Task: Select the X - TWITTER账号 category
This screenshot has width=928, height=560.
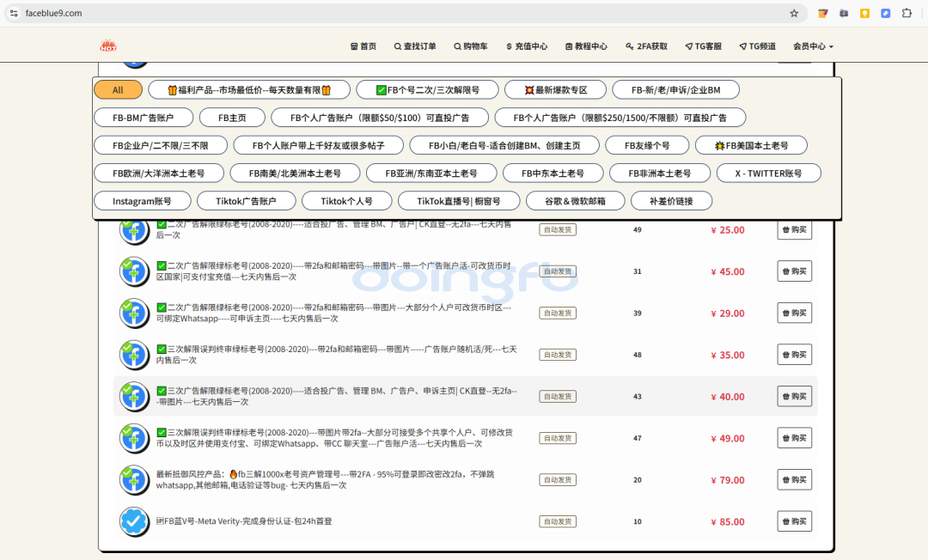Action: click(768, 173)
